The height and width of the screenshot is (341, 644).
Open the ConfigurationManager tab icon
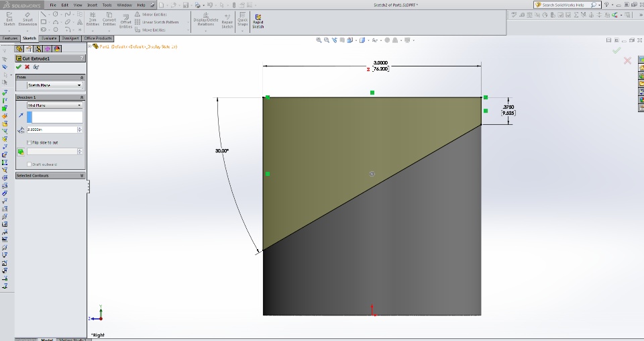tap(38, 49)
